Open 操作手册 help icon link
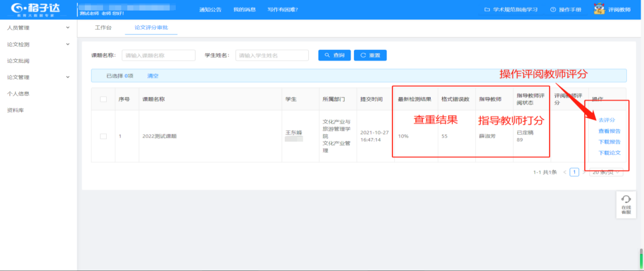This screenshot has width=644, height=271. [x=553, y=10]
